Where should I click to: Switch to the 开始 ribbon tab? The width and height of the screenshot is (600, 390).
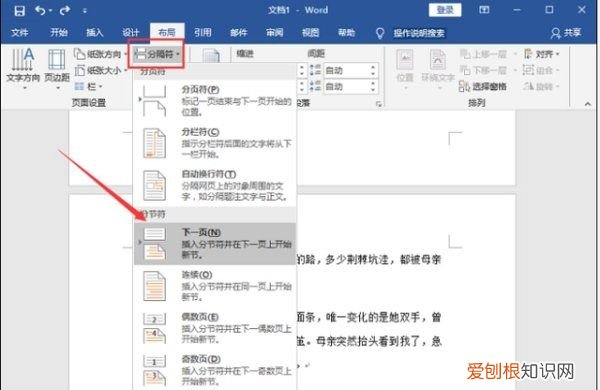(59, 33)
